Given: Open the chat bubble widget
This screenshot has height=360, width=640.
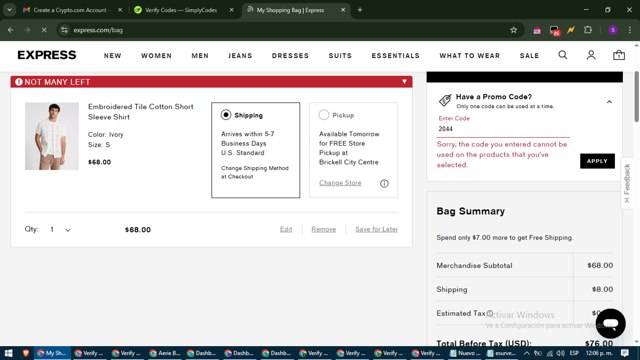Looking at the screenshot, I should click(x=610, y=324).
